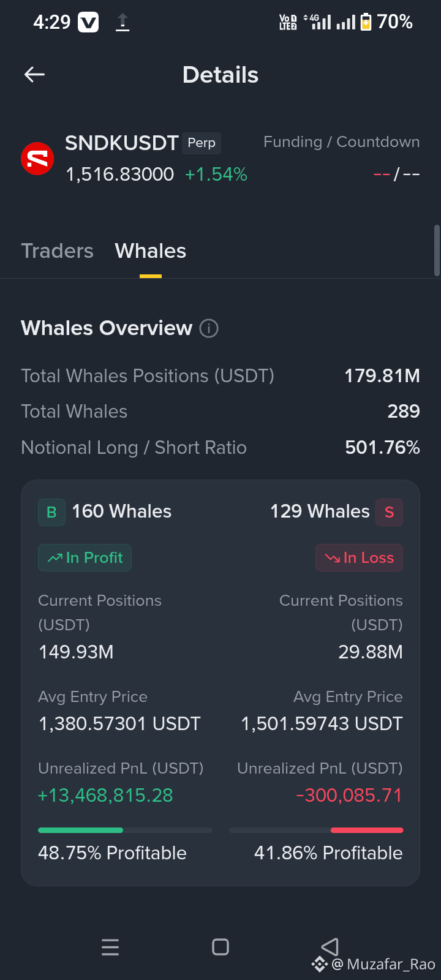This screenshot has width=441, height=980.
Task: Select the Whales tab
Action: click(x=151, y=251)
